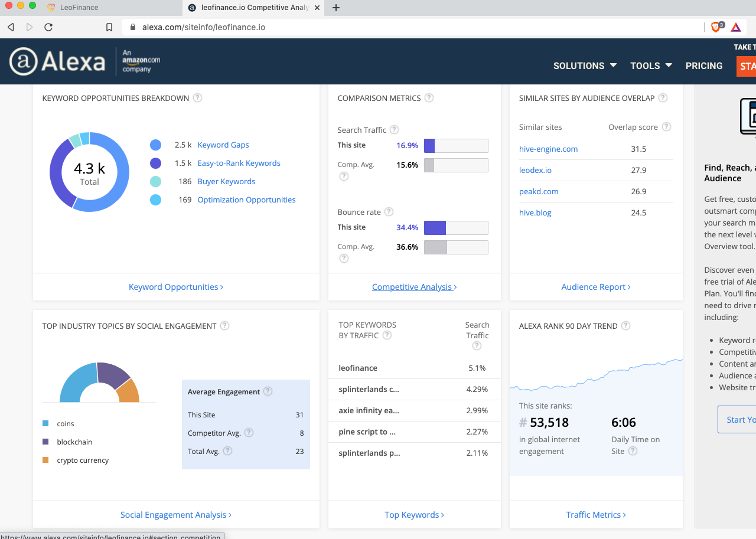Click the coins legend color square
756x539 pixels.
[45, 423]
